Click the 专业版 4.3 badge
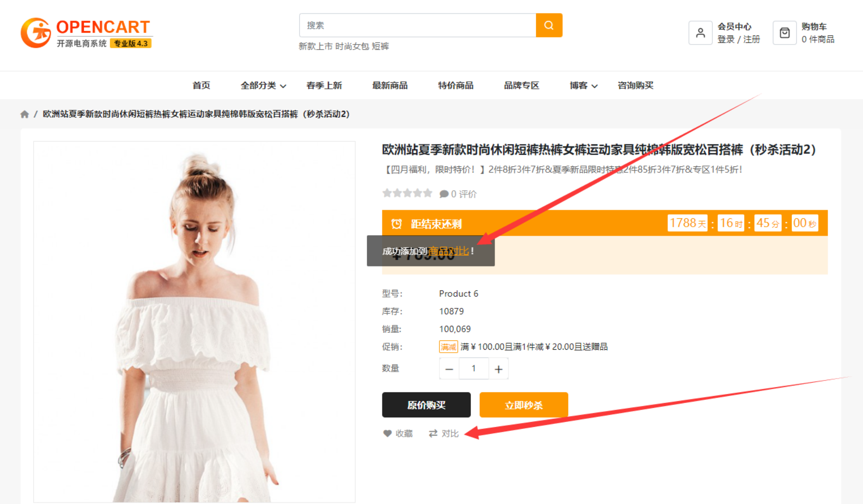 pos(131,44)
